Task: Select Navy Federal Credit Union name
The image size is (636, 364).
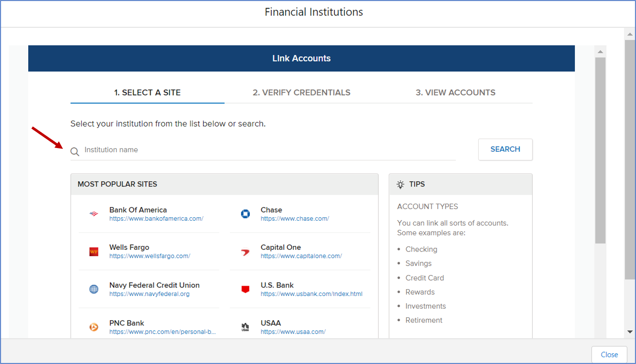Action: click(154, 285)
